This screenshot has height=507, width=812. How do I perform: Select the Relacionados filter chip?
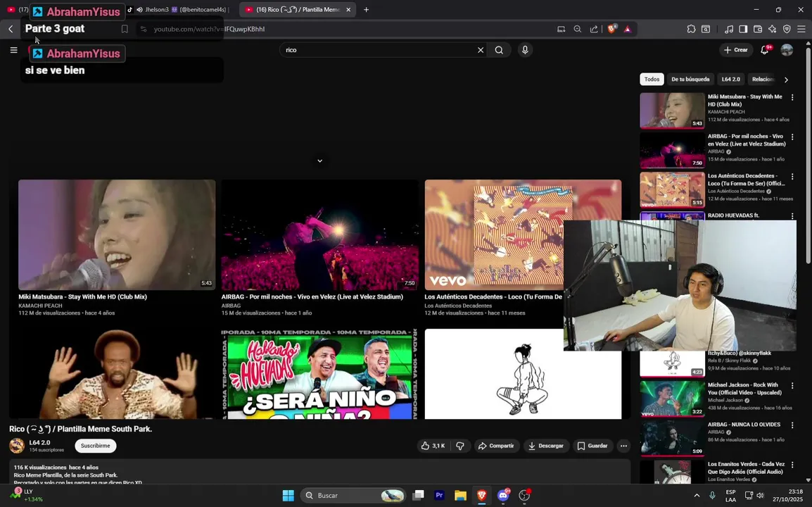(763, 80)
